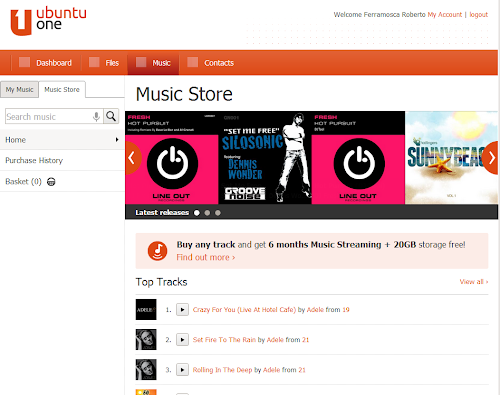Screen dimensions: 500x395
Task: Open Rolling In The Deep link
Action: coord(222,370)
